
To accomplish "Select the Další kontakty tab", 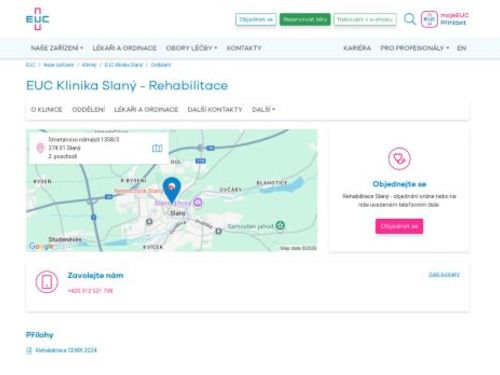I will coord(215,109).
